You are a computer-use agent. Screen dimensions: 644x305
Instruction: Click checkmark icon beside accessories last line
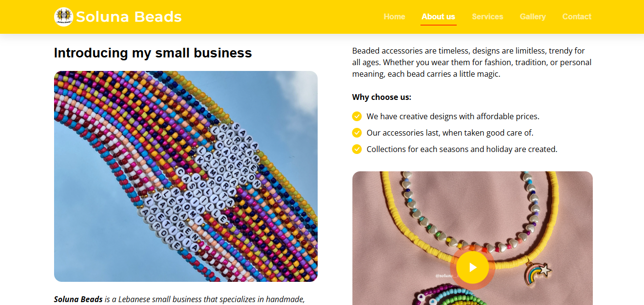(357, 133)
